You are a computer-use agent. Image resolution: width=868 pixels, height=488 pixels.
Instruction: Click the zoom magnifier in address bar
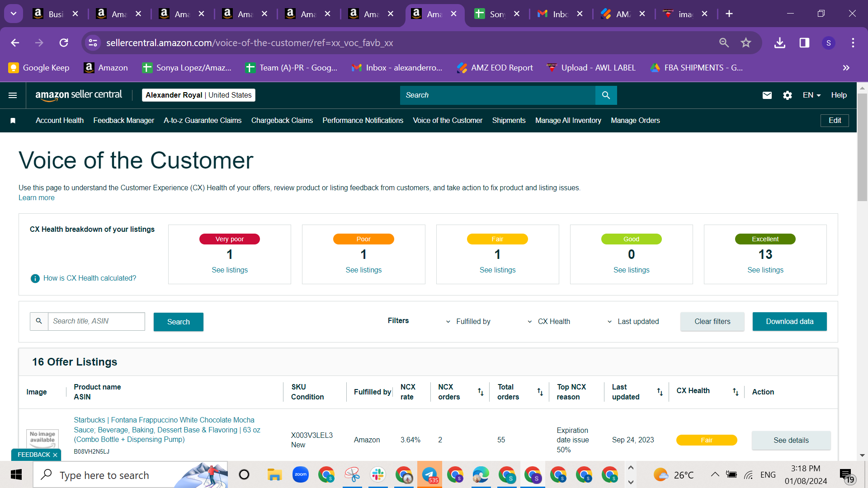click(x=724, y=43)
